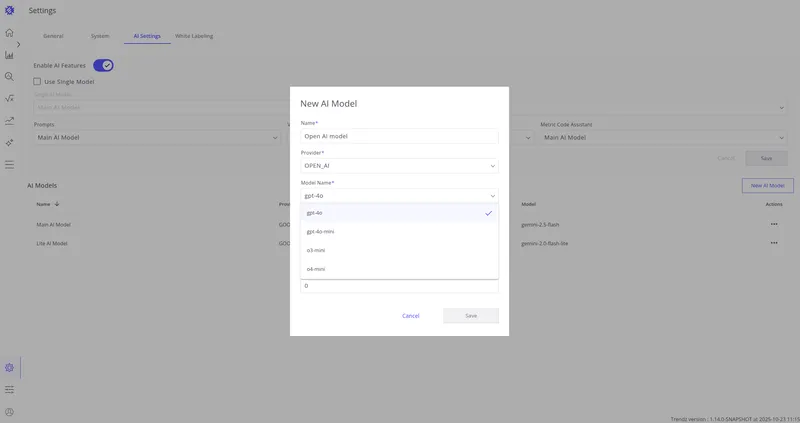Click Cancel in the New AI Model dialog
This screenshot has height=423, width=800.
(x=411, y=316)
